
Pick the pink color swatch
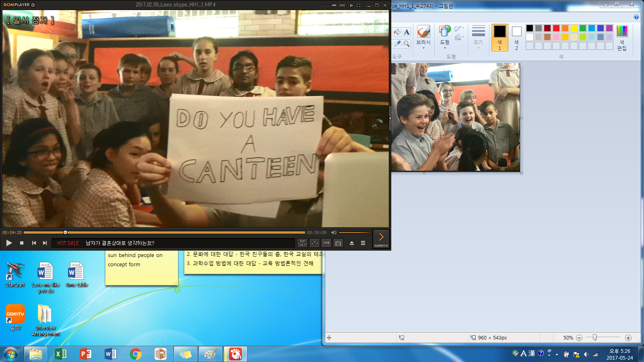tap(556, 37)
